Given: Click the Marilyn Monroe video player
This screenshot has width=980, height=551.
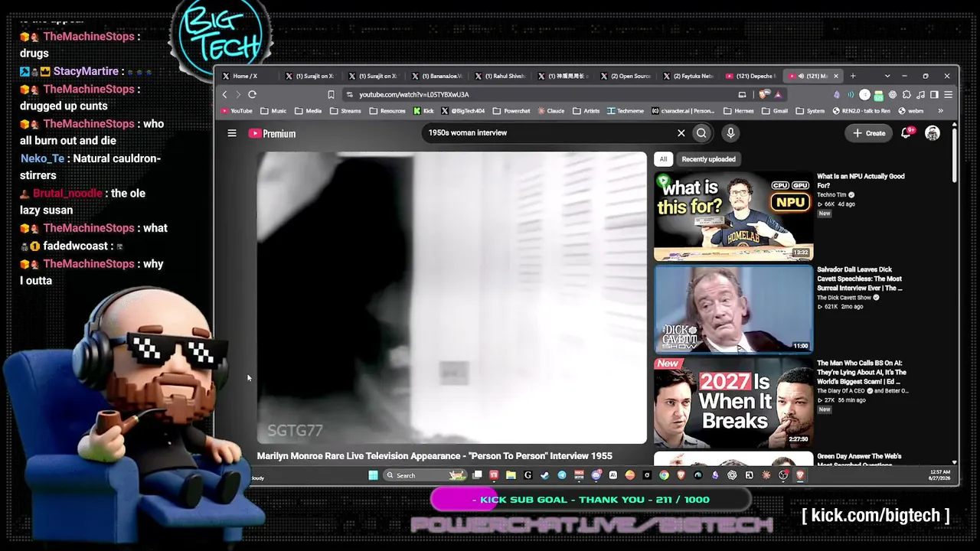Looking at the screenshot, I should pyautogui.click(x=452, y=298).
